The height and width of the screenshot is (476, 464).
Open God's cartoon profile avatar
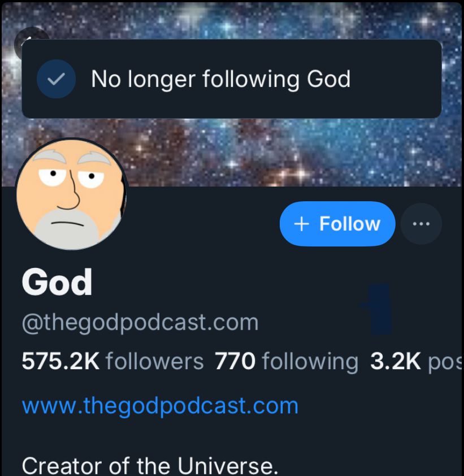point(72,194)
